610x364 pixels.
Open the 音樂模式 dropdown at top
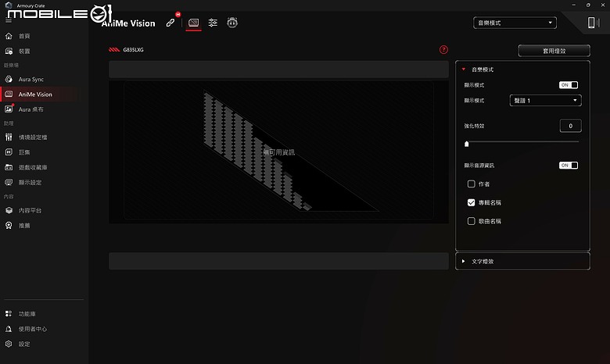[515, 23]
